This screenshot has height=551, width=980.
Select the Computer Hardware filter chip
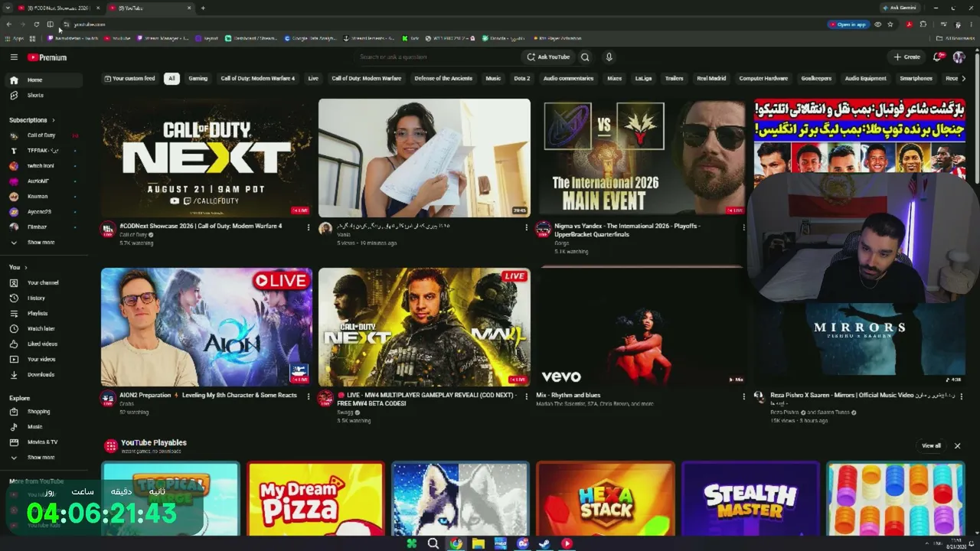(763, 78)
